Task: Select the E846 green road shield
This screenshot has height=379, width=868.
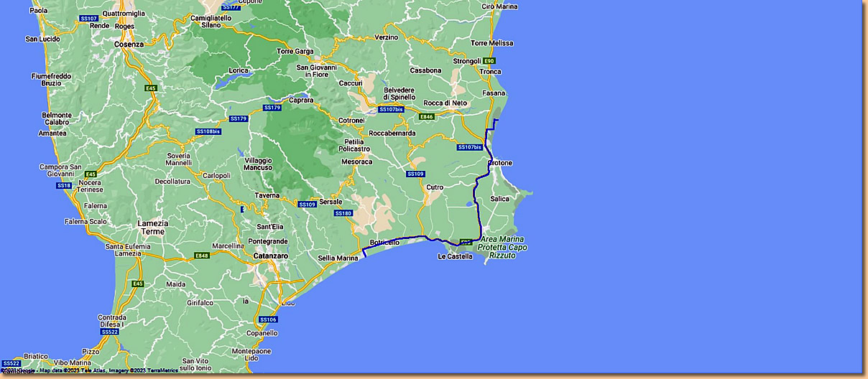Action: [x=427, y=116]
